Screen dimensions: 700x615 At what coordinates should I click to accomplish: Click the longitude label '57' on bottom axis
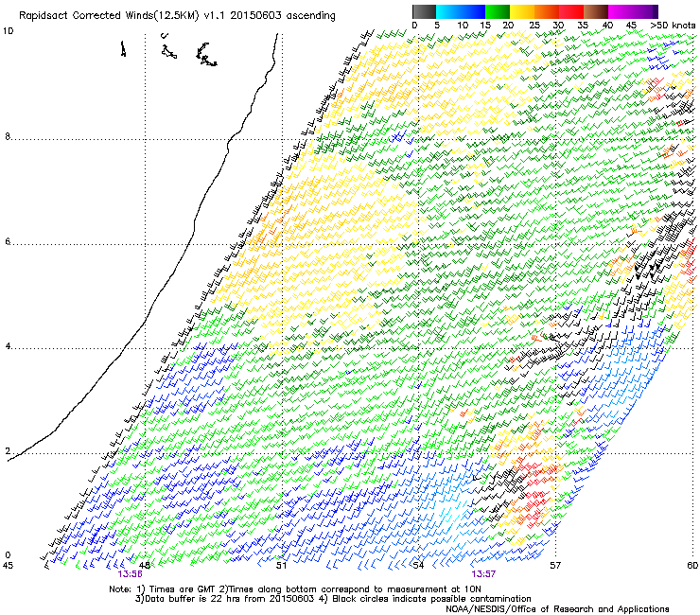(x=555, y=566)
